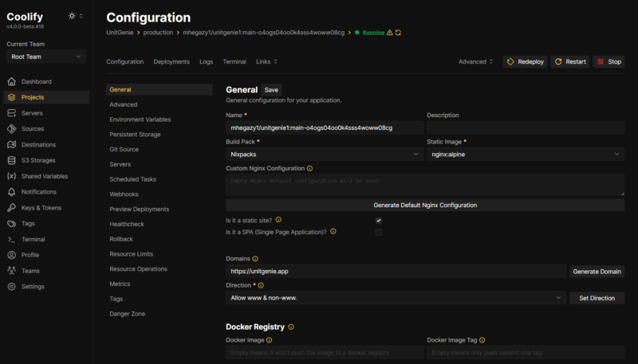Click the refresh status icon beside Running
Viewport: 638px width, 364px height.
click(398, 33)
